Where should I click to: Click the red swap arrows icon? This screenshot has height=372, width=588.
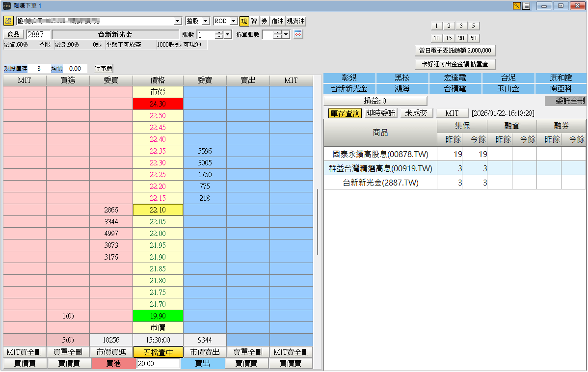tap(298, 34)
